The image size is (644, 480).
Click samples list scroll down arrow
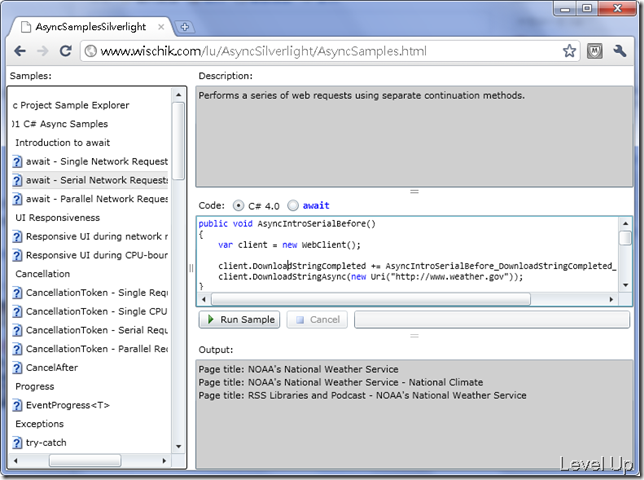tap(178, 446)
